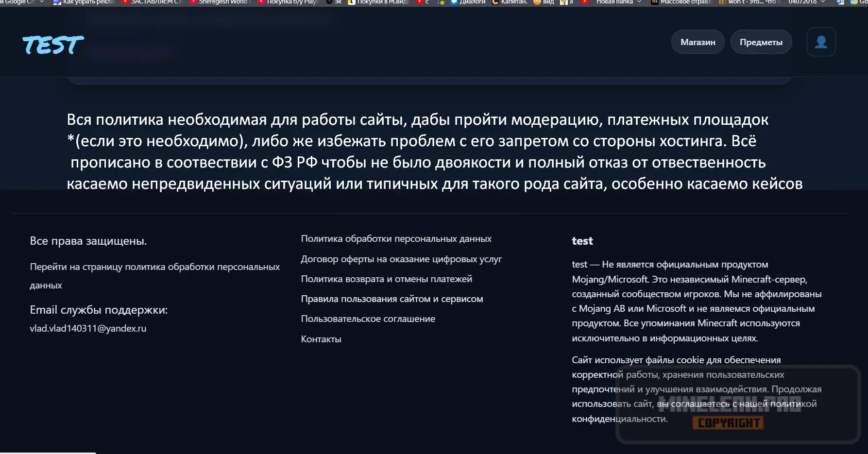
Task: Open Политика обработки персональных данных link
Action: (x=396, y=239)
